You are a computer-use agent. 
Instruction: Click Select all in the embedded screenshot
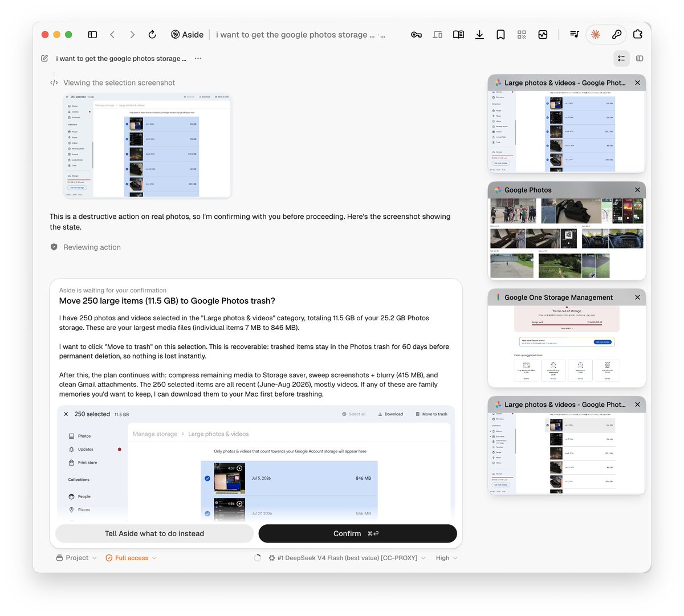(x=353, y=414)
